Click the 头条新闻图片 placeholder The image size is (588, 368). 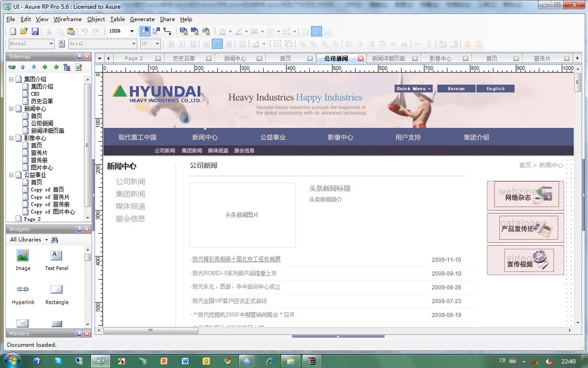(x=243, y=215)
